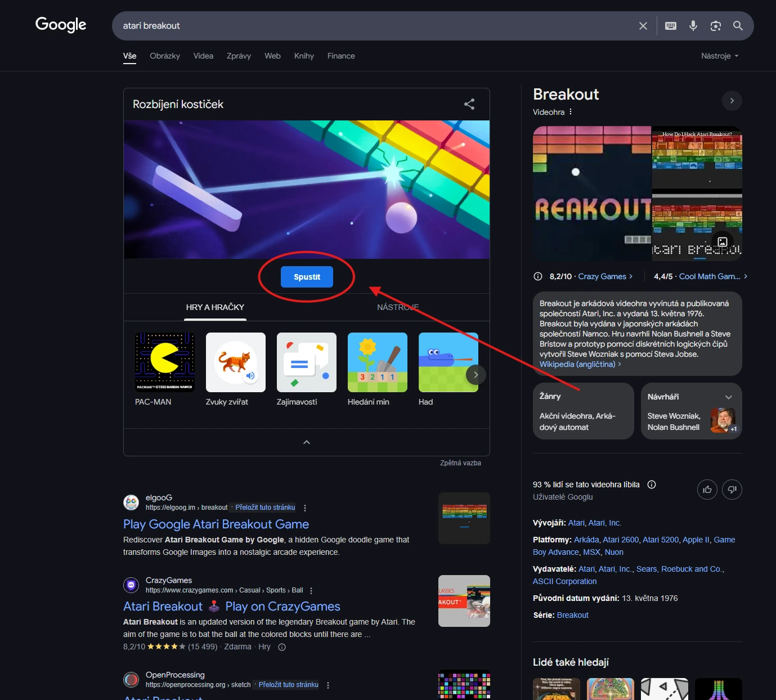Open Nástroje dropdown
776x700 pixels.
[720, 56]
